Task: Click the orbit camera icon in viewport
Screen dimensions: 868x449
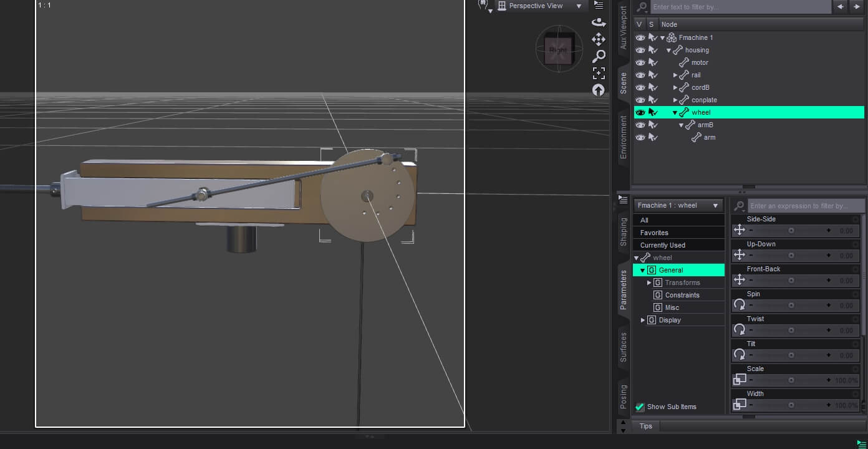Action: click(x=599, y=22)
